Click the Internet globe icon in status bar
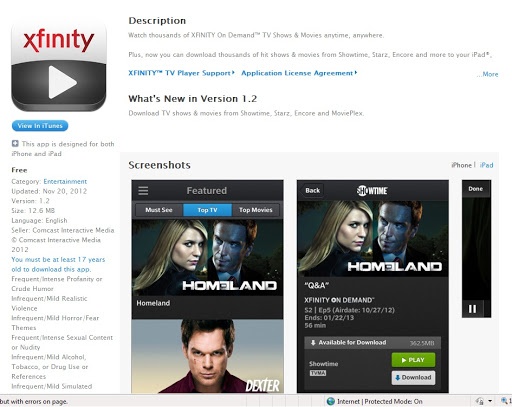Image resolution: width=512 pixels, height=407 pixels. point(331,401)
